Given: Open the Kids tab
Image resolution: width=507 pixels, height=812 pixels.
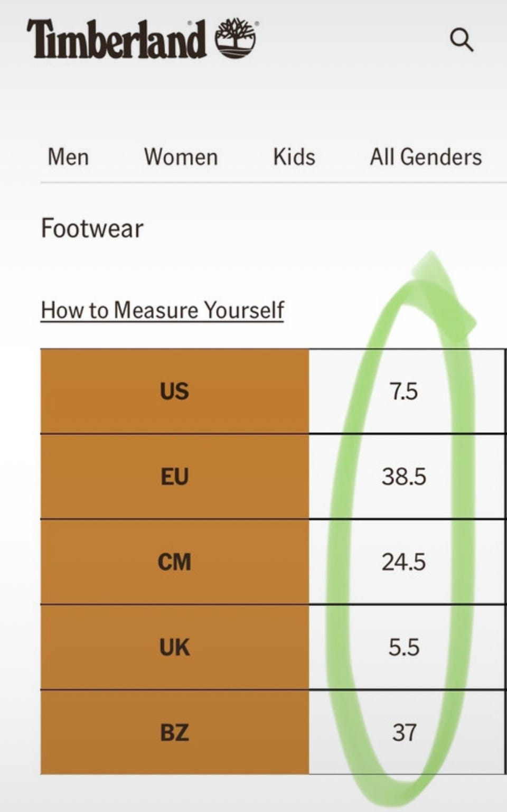Looking at the screenshot, I should 294,157.
